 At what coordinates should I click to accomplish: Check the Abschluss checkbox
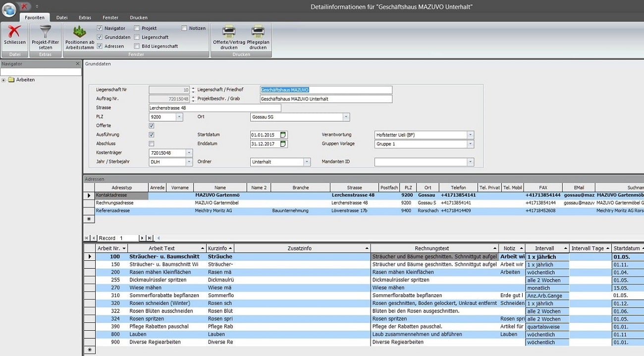tap(152, 144)
